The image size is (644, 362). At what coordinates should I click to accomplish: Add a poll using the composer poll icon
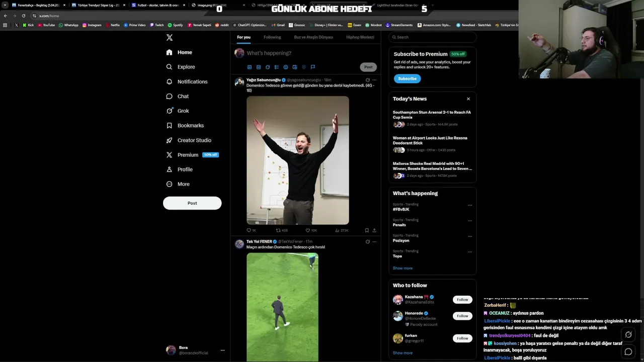click(277, 67)
